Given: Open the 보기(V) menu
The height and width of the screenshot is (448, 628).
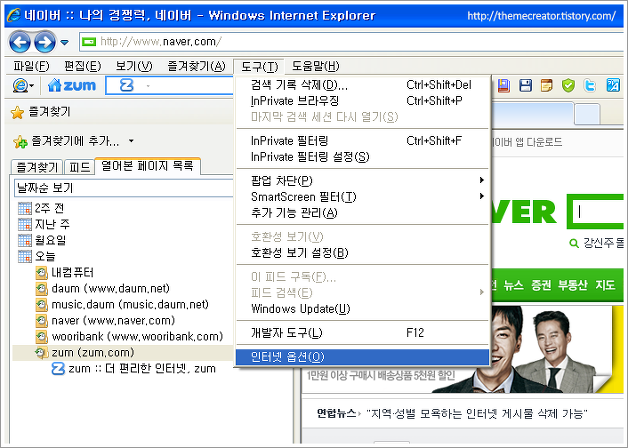Looking at the screenshot, I should (134, 66).
